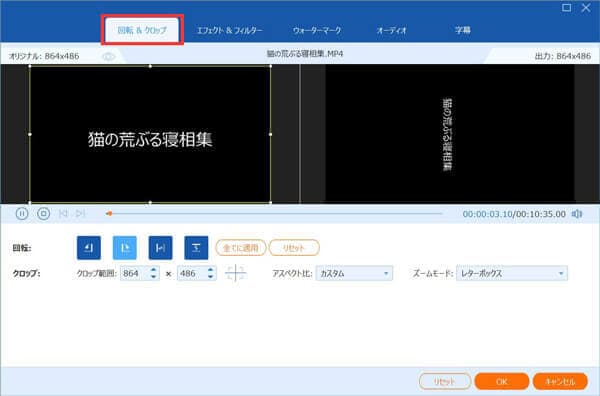Click top-center crop handle

[150, 66]
